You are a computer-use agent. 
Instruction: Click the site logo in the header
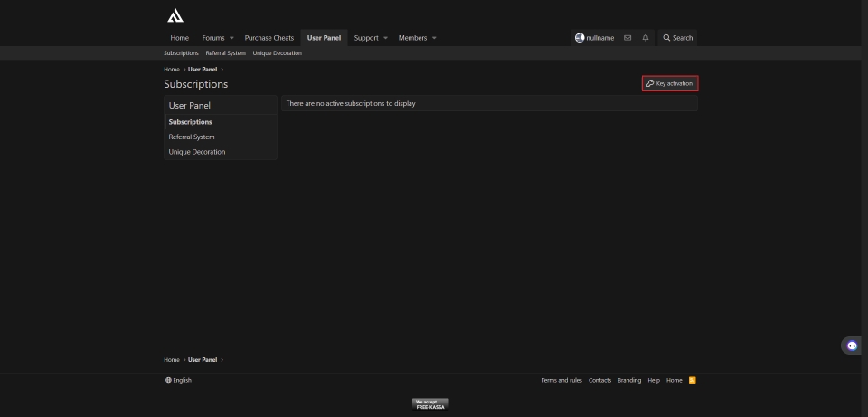(x=175, y=15)
